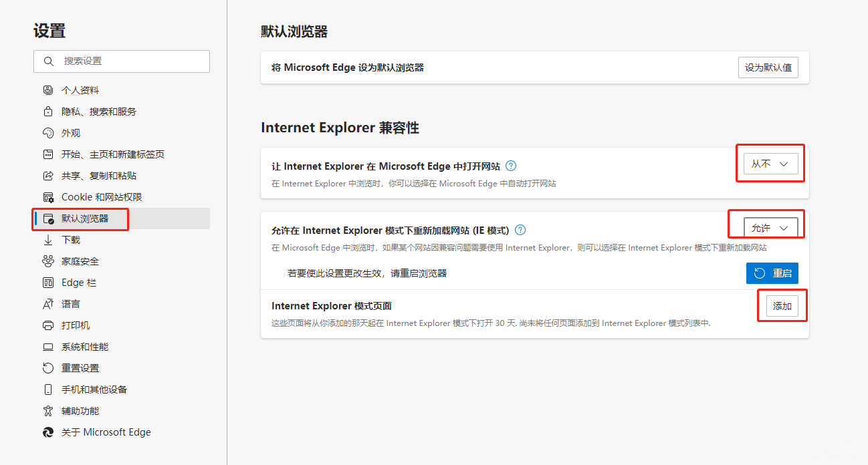The image size is (868, 465).
Task: Click the help icon beside 让 Internet Explorer 在 Edge 中打开网站
Action: click(x=511, y=166)
